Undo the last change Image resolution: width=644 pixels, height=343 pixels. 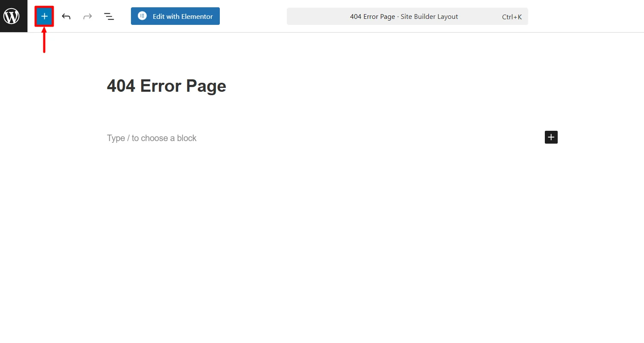(66, 16)
